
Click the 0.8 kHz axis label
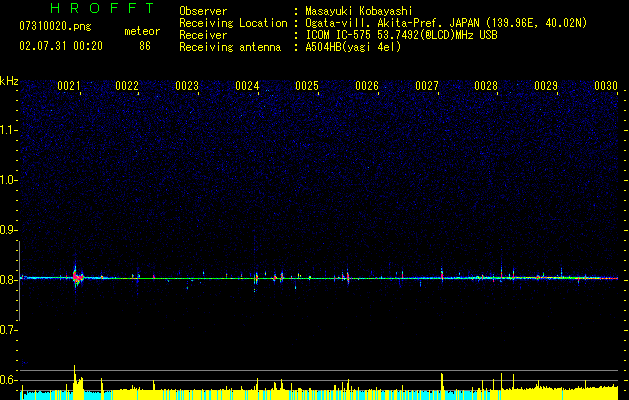pyautogui.click(x=8, y=280)
